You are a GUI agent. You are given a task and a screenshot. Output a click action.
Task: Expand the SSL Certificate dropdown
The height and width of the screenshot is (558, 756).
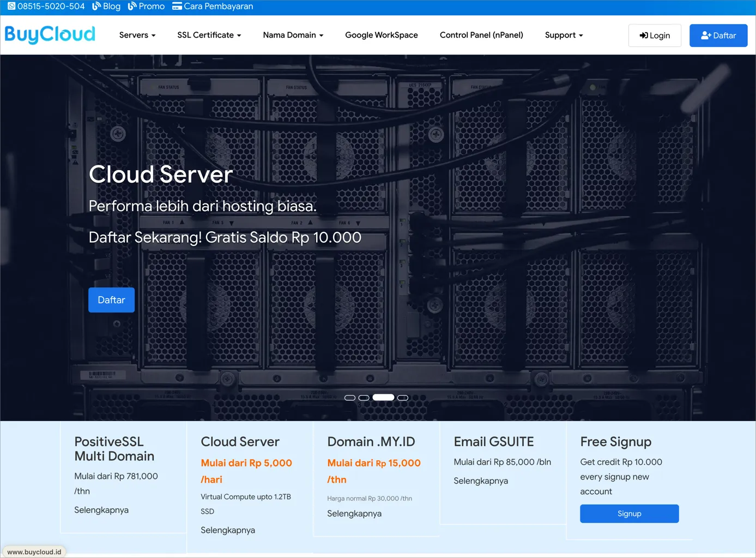click(x=209, y=35)
